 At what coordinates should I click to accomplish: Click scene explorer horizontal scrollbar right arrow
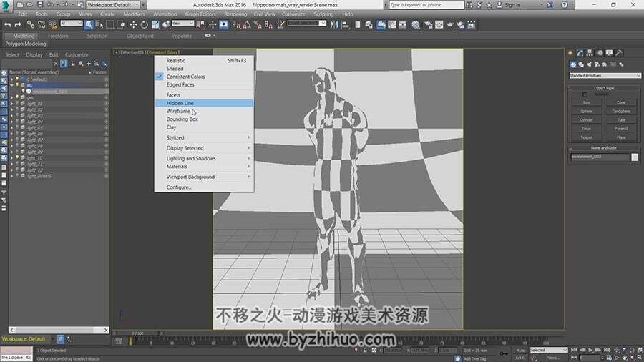(x=106, y=330)
